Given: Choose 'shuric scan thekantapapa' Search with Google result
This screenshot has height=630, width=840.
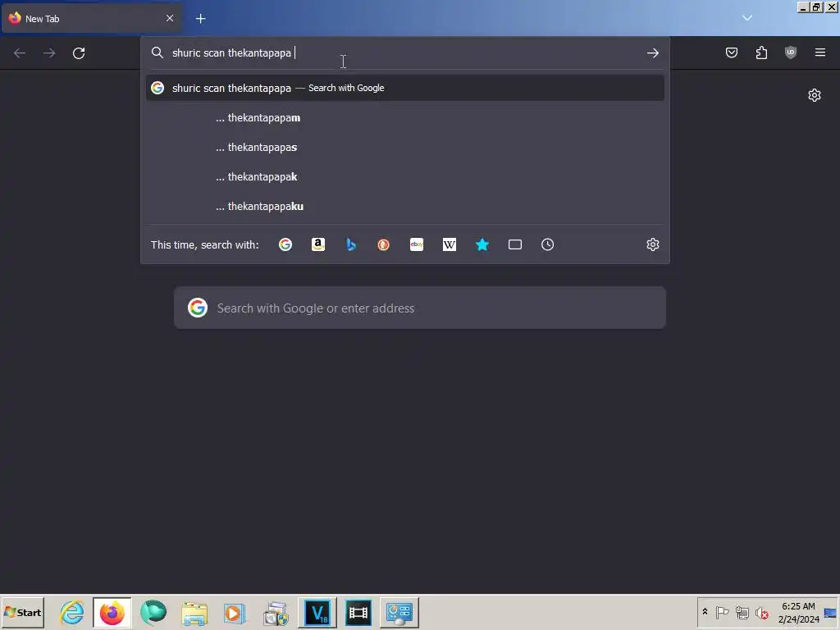Looking at the screenshot, I should (405, 88).
